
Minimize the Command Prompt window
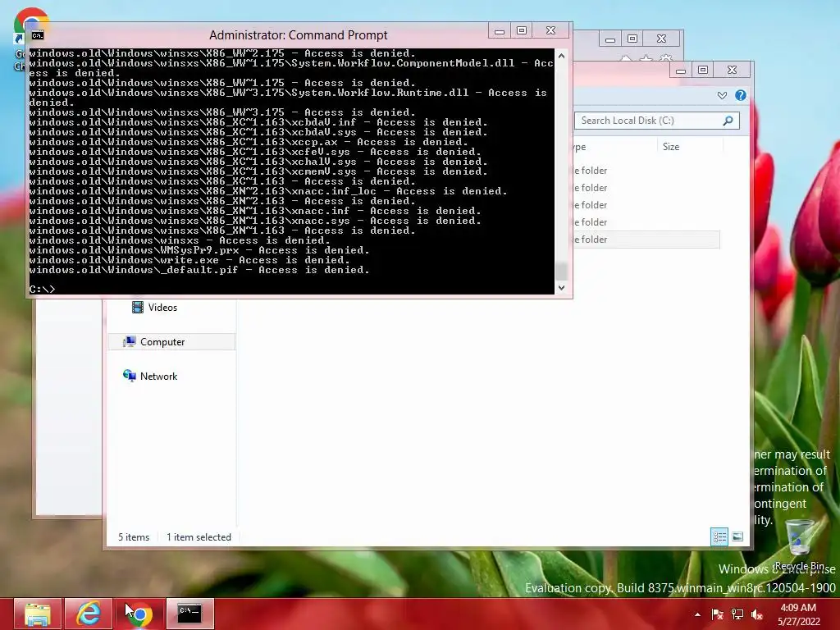pos(500,30)
